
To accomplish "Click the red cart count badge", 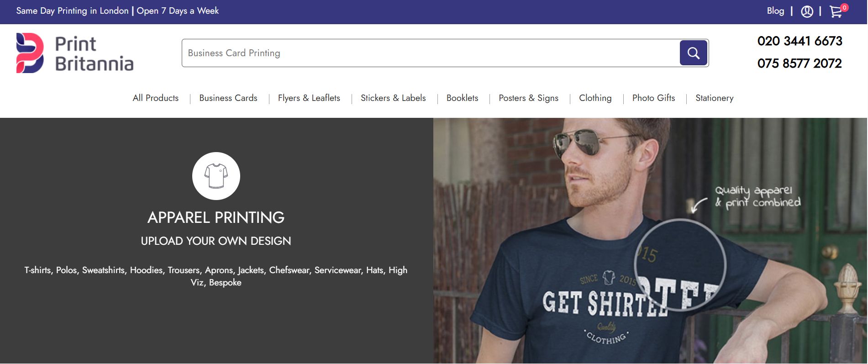I will point(844,7).
